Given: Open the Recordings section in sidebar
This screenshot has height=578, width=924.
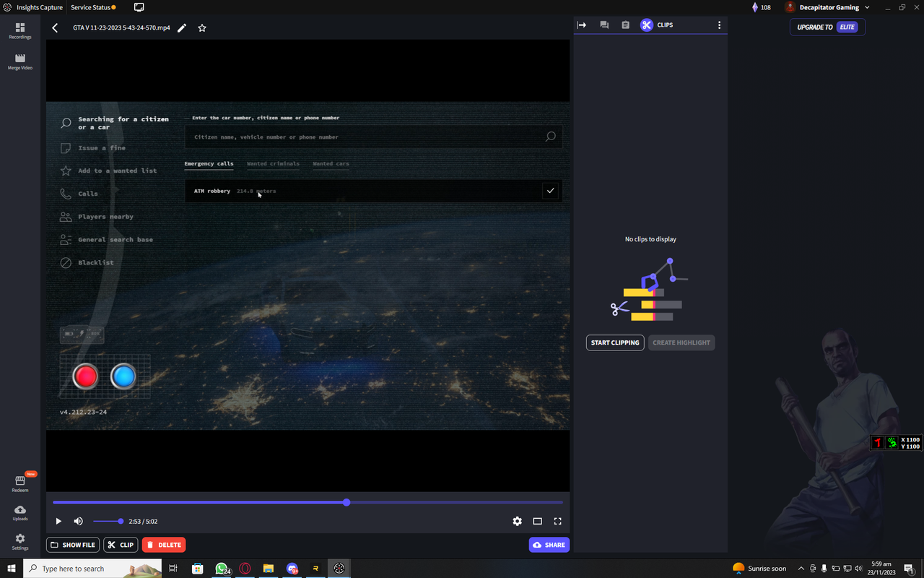Looking at the screenshot, I should 20,30.
